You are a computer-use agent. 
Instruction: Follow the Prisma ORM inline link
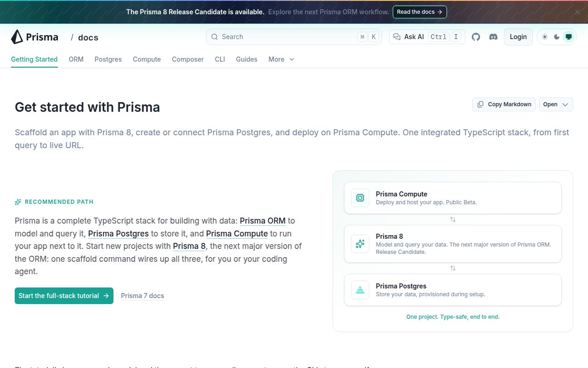263,221
